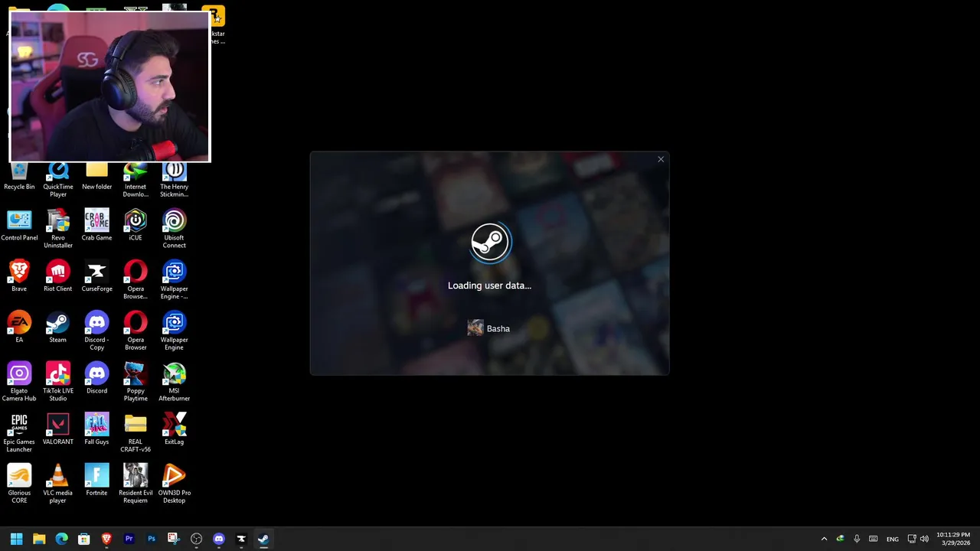The width and height of the screenshot is (980, 551).
Task: Open Glorious CORE desktop icon
Action: coord(19,484)
